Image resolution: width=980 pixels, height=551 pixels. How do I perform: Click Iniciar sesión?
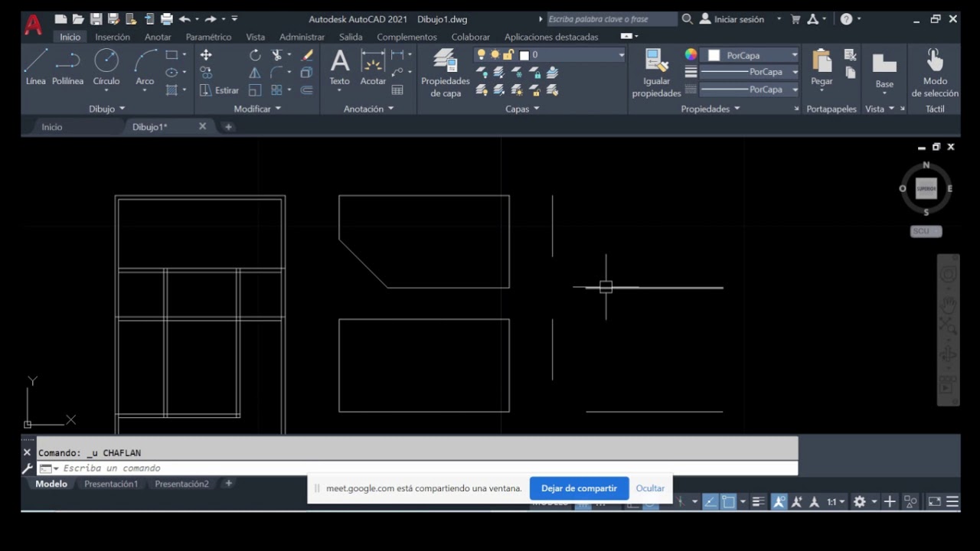[x=732, y=19]
